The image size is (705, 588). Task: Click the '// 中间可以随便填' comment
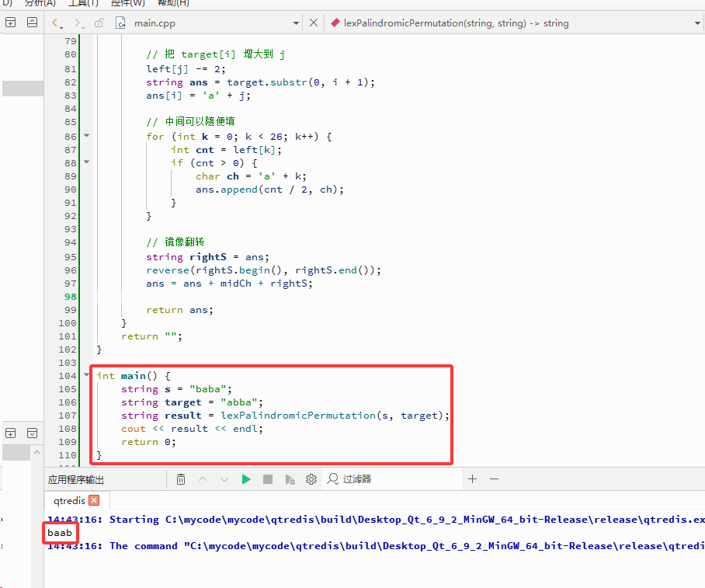[x=191, y=121]
